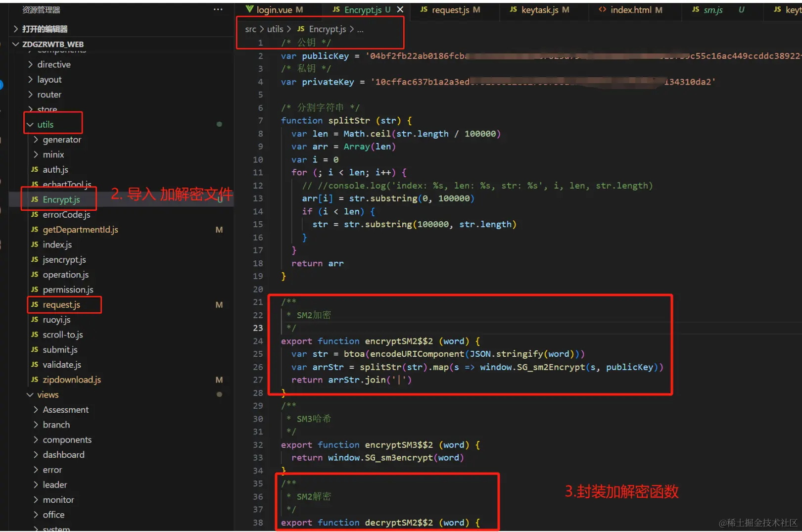
Task: Open request.js in the file tree
Action: (121, 305)
